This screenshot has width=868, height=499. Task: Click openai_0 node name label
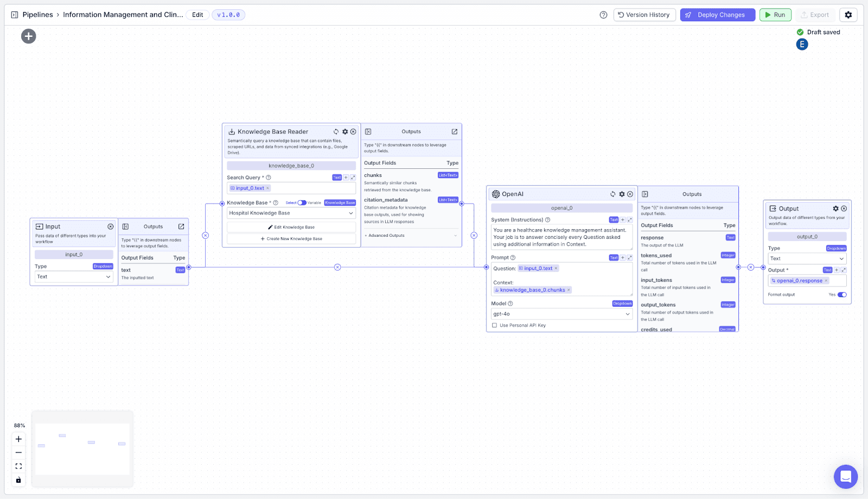(x=561, y=208)
